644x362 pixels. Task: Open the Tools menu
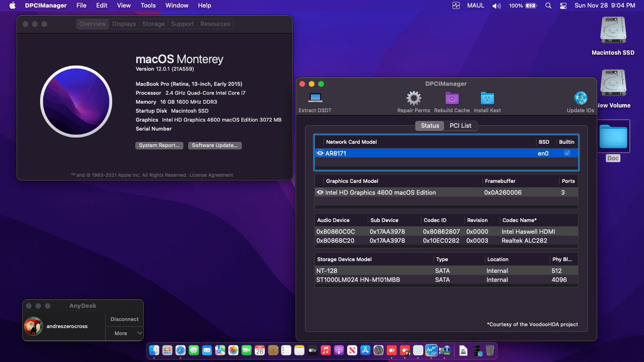pos(148,6)
